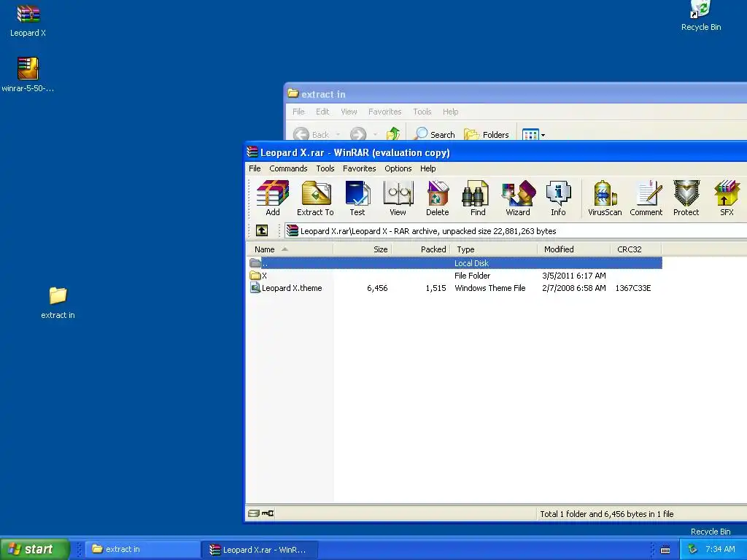The height and width of the screenshot is (560, 747).
Task: Show archive Info
Action: pos(558,198)
